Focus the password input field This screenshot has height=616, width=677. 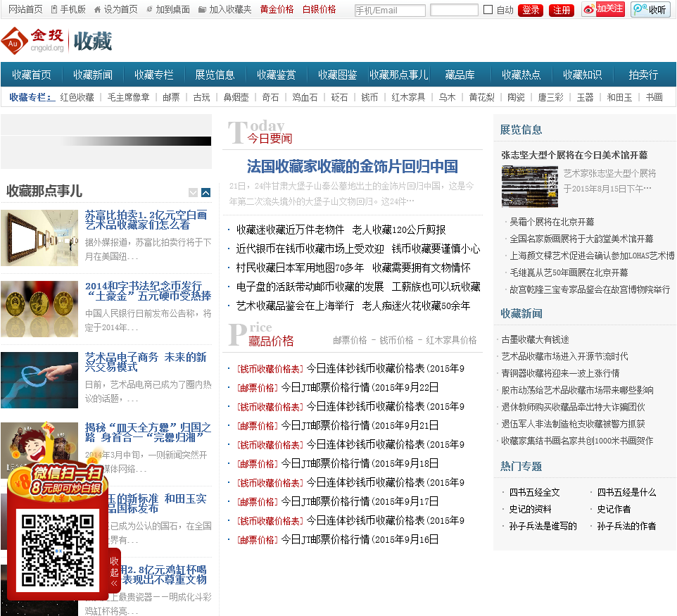coord(454,10)
